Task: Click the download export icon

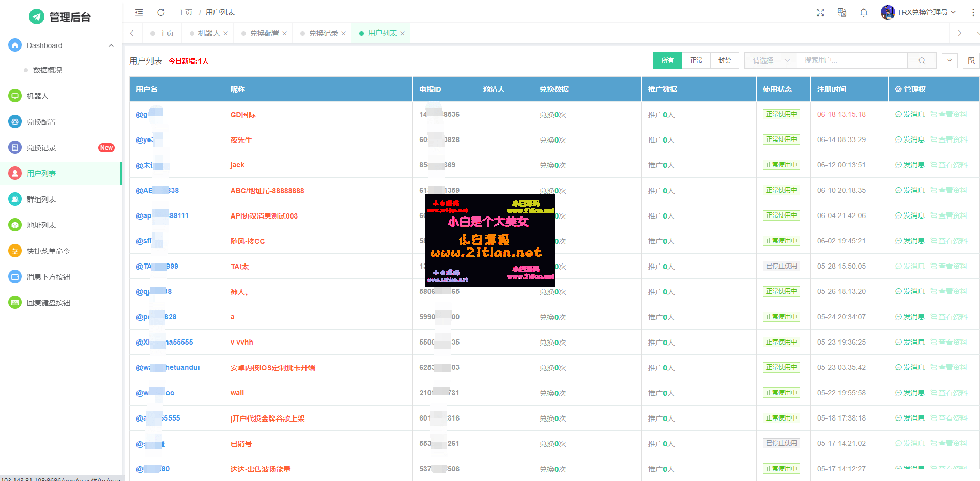Action: coord(950,60)
